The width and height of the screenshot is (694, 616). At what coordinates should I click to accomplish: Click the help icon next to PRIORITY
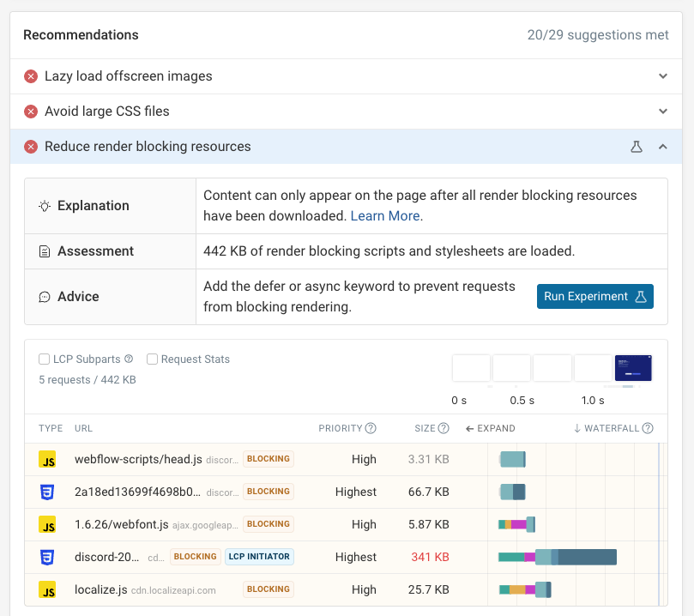tap(371, 428)
